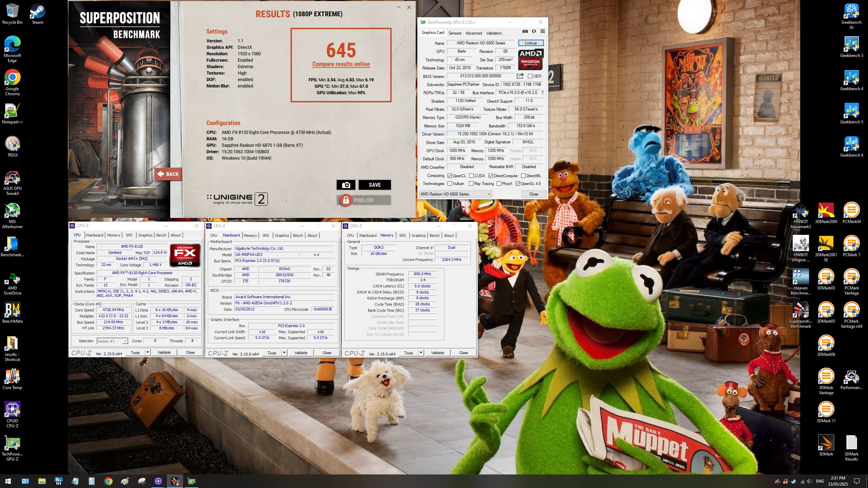The width and height of the screenshot is (868, 488).
Task: Open the 3DMark Results text file icon
Action: (x=851, y=448)
